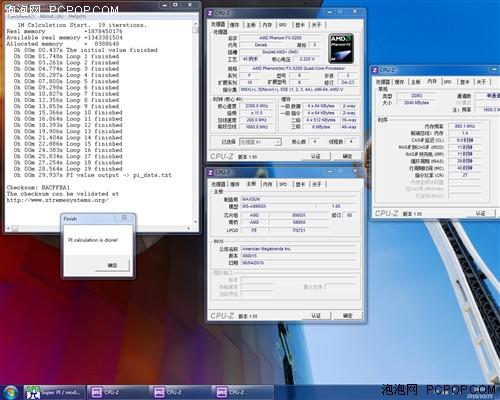Open 显卡 tab in CPU-Z memory window
This screenshot has width=500, height=400.
pos(465,82)
